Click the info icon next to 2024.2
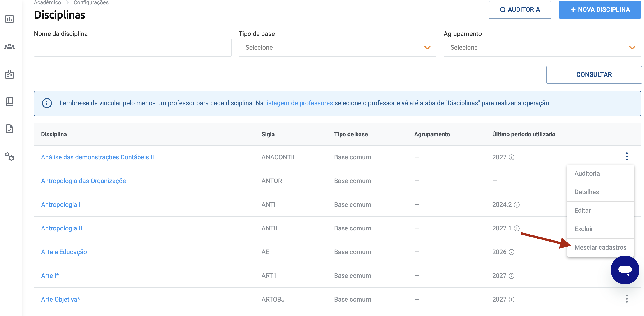This screenshot has width=644, height=316. (517, 205)
